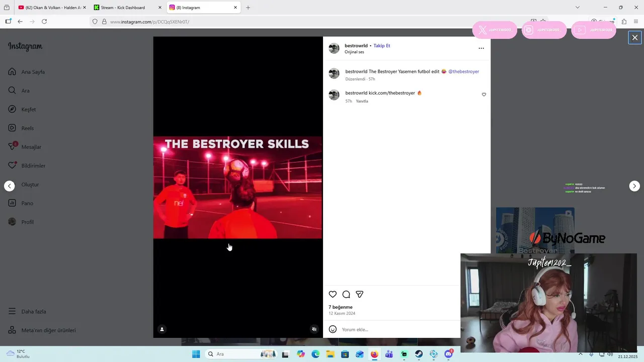
Task: Click the Orijinal ses audio link
Action: (x=354, y=52)
